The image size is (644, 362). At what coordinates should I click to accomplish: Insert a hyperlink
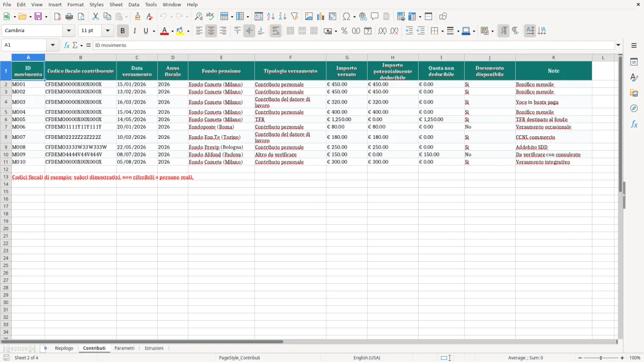tap(363, 17)
